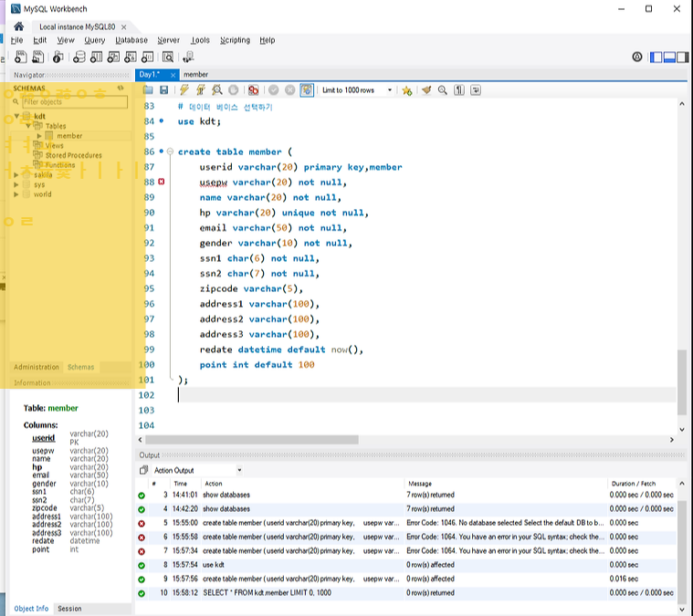Expand the sakila schema tree node

16,174
